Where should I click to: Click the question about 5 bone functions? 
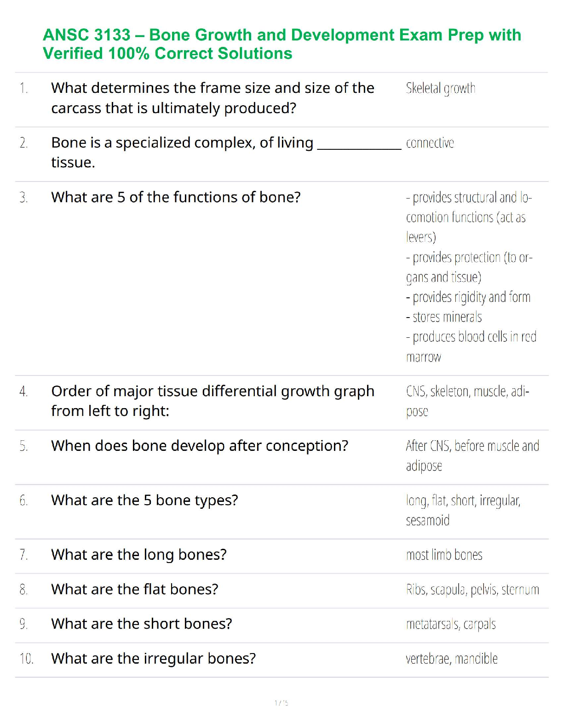176,197
